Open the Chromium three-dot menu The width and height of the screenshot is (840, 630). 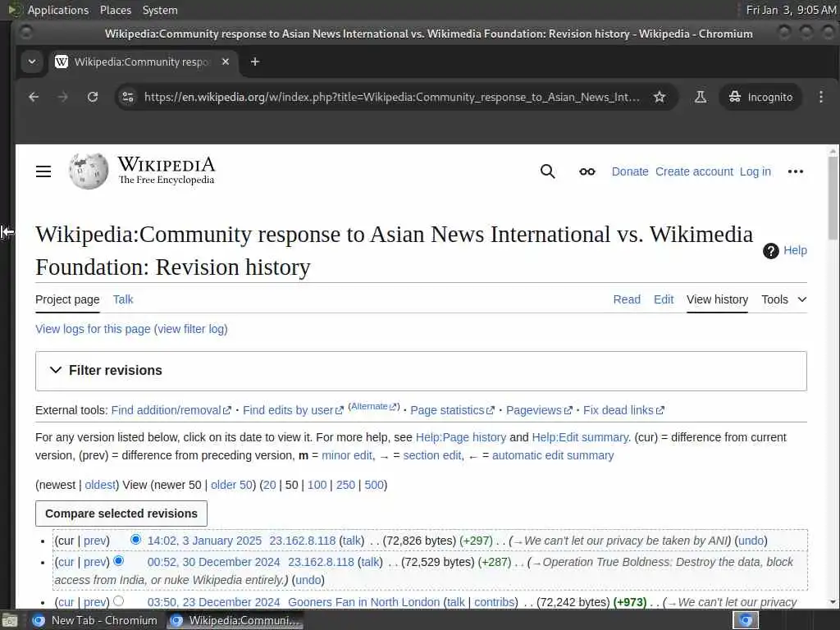point(820,97)
